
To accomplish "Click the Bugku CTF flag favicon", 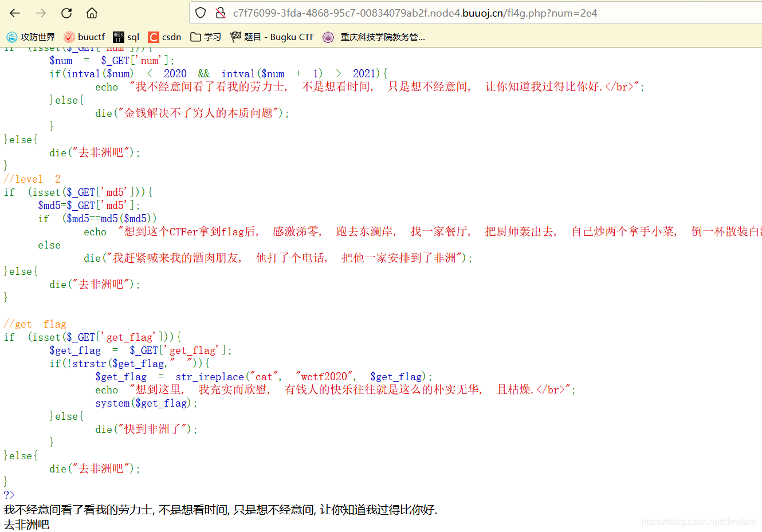I will click(235, 37).
